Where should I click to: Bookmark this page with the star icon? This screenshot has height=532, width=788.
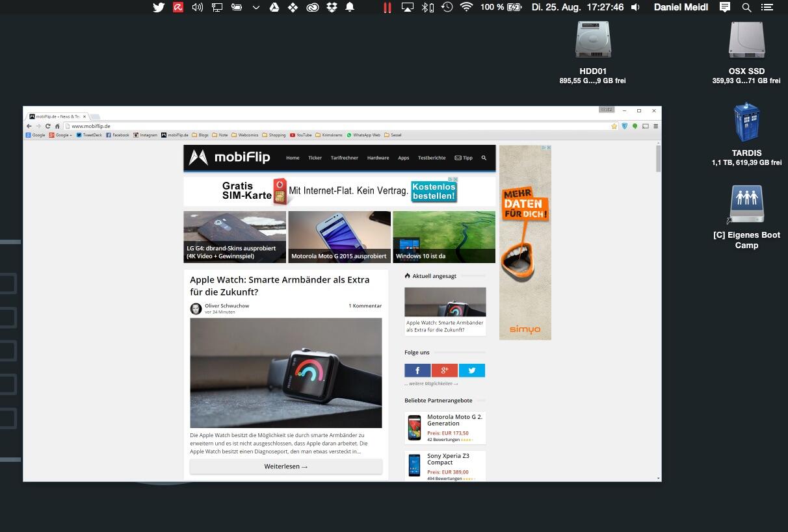tap(614, 126)
